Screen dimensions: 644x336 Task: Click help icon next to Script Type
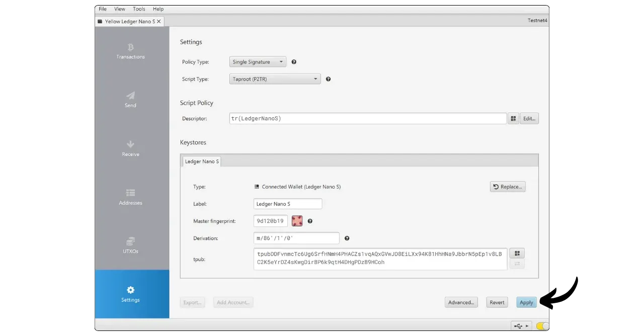coord(328,79)
